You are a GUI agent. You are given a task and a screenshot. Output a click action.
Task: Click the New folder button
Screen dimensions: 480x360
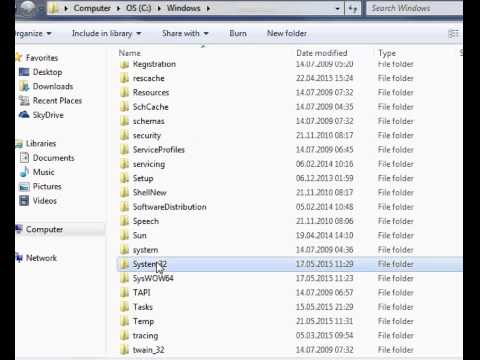coord(287,34)
